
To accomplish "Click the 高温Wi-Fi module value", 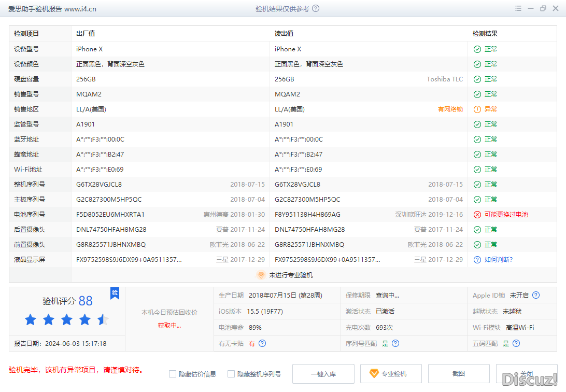I will coord(520,327).
